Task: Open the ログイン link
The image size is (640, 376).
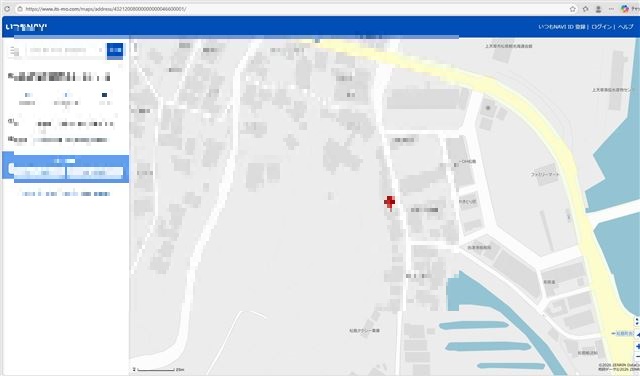Action: click(602, 27)
